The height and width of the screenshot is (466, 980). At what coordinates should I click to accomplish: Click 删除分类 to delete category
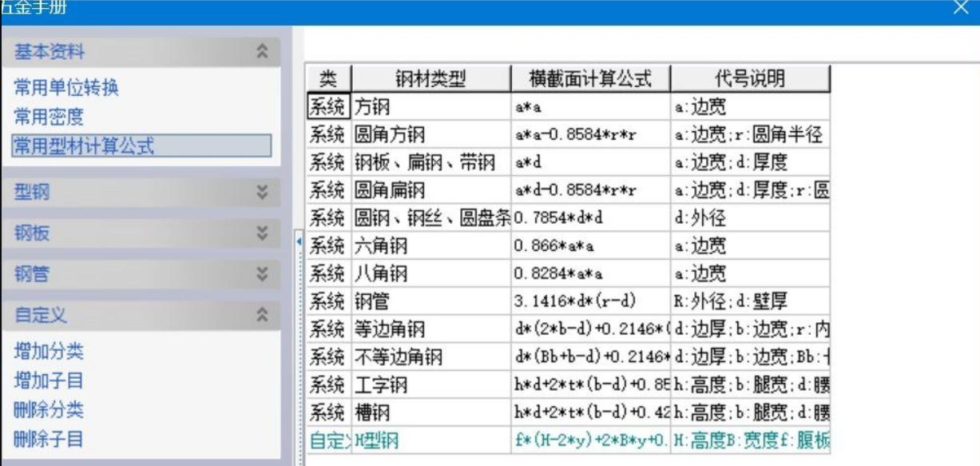tap(49, 410)
